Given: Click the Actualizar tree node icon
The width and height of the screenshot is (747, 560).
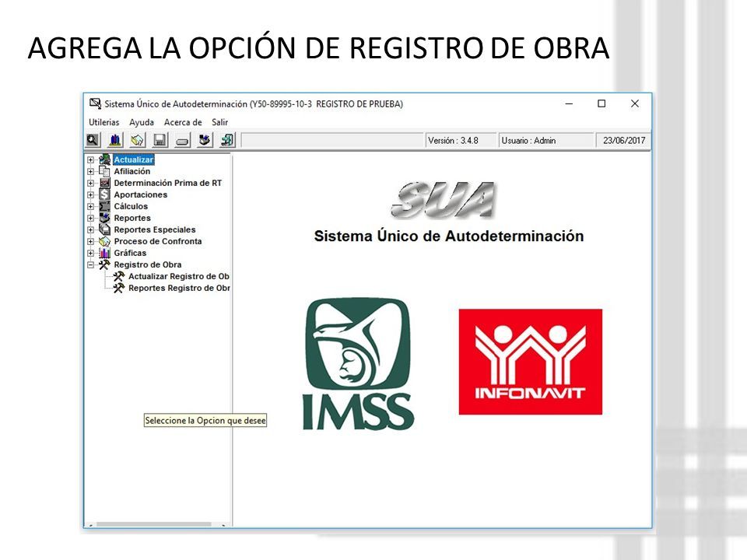Looking at the screenshot, I should coord(104,159).
